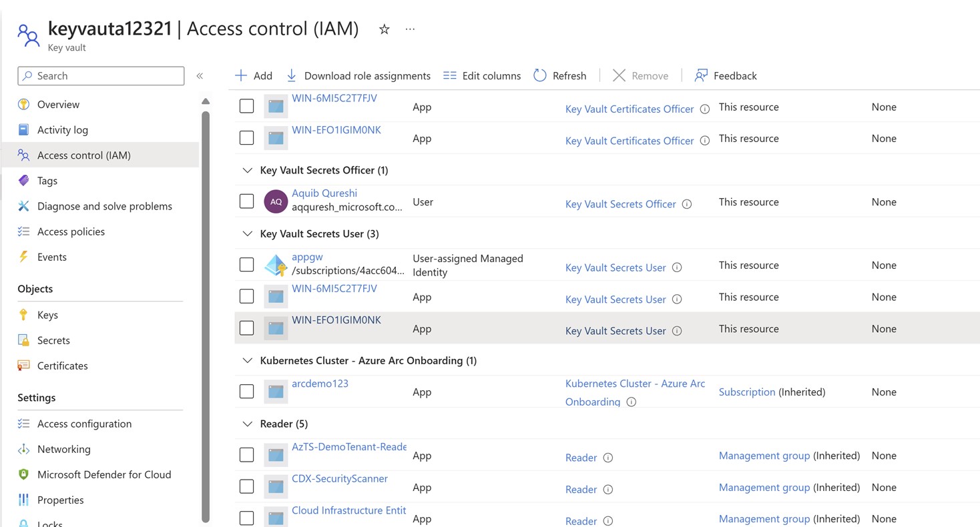
Task: Collapse the Reader (5) group
Action: coord(247,424)
